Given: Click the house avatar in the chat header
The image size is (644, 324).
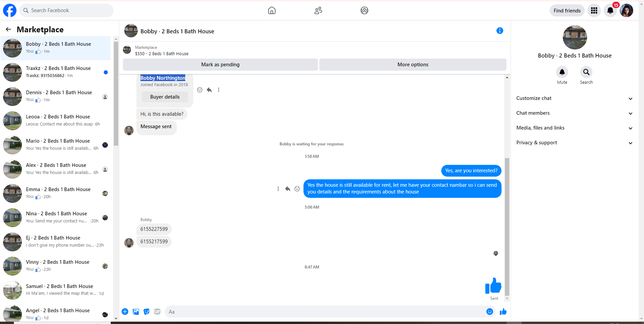Looking at the screenshot, I should 131,31.
